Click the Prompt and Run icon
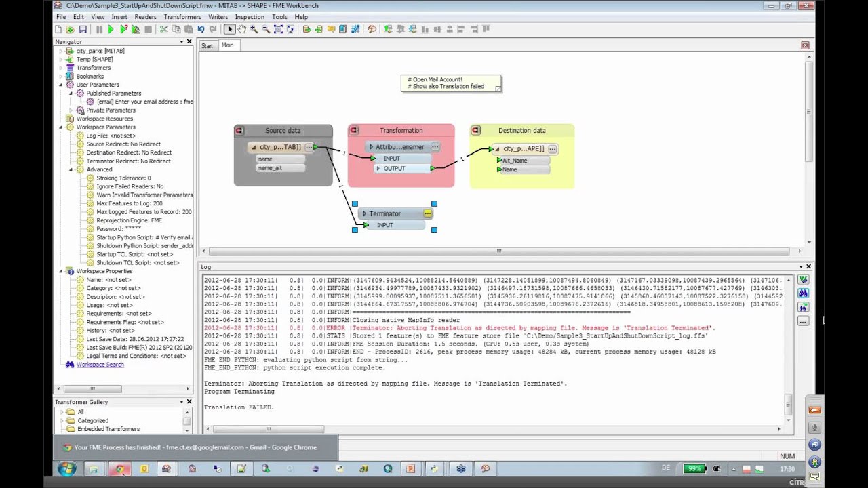The height and width of the screenshot is (488, 868). tap(123, 29)
